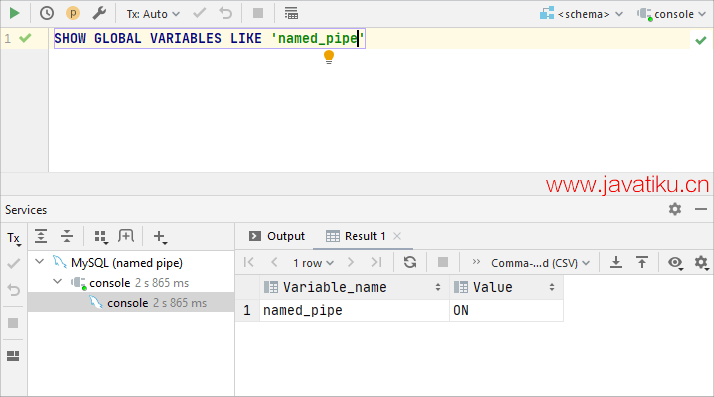Hide the Services panel with minus icon

tap(701, 209)
